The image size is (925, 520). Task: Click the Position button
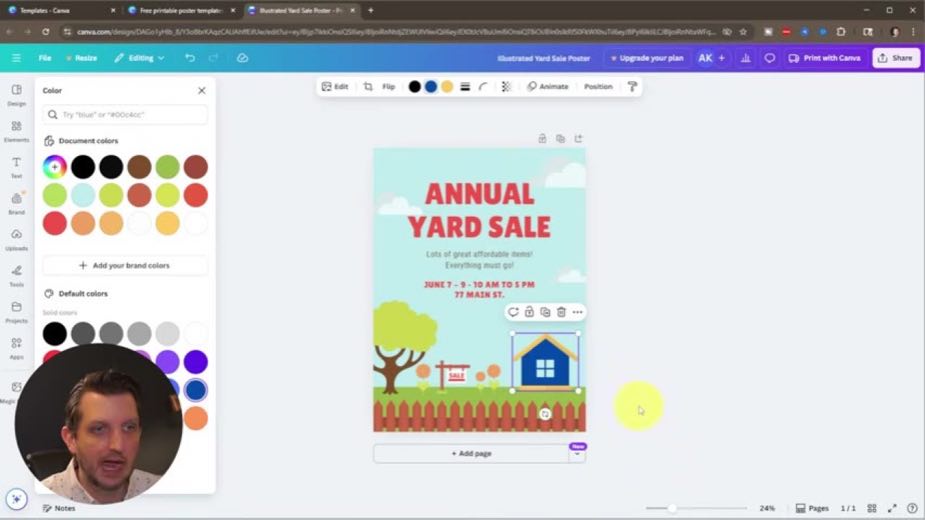tap(598, 87)
